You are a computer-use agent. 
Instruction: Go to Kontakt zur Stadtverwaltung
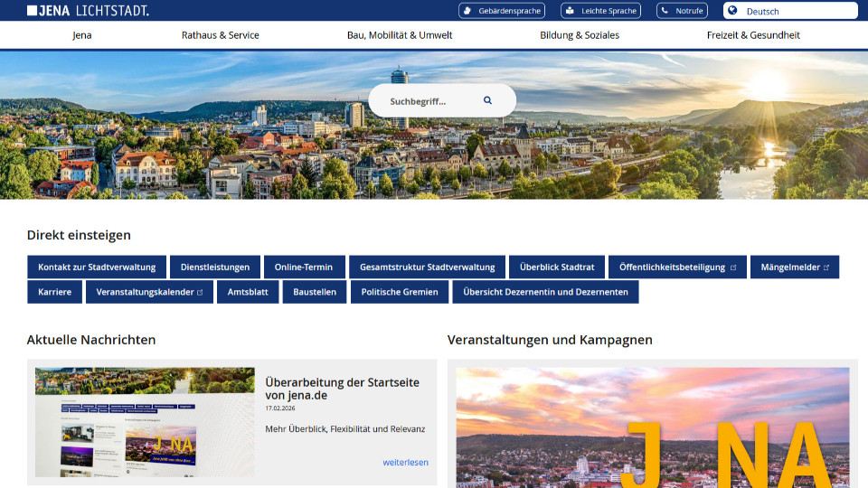pyautogui.click(x=97, y=267)
